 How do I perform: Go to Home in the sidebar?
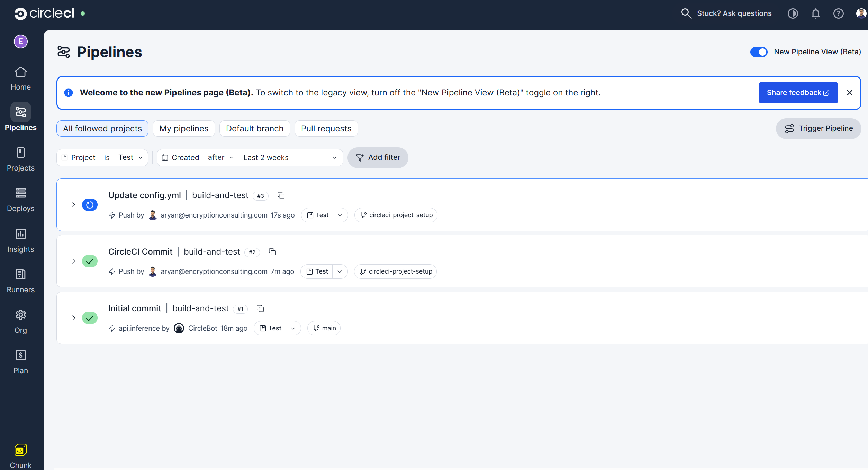pyautogui.click(x=21, y=79)
